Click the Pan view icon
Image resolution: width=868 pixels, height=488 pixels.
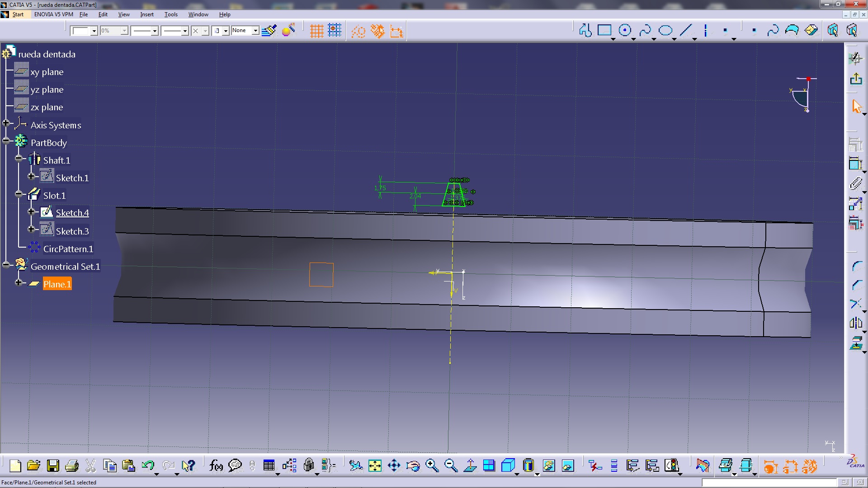(394, 465)
